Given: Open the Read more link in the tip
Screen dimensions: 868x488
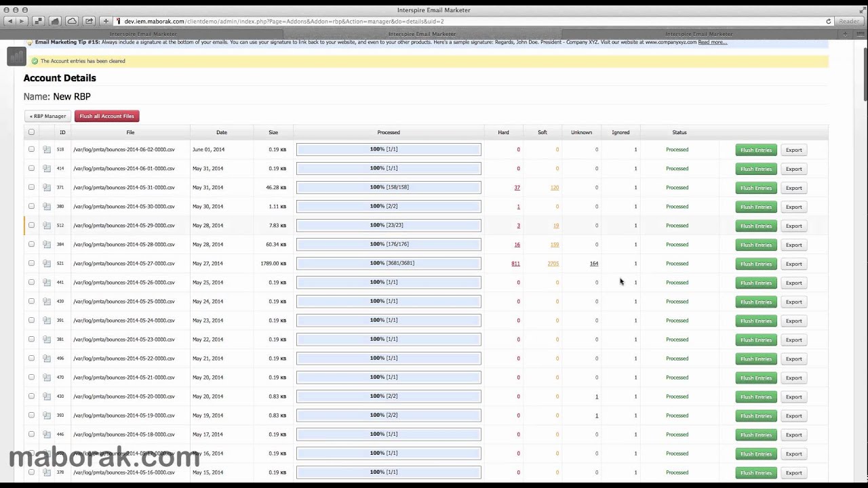Looking at the screenshot, I should (713, 42).
